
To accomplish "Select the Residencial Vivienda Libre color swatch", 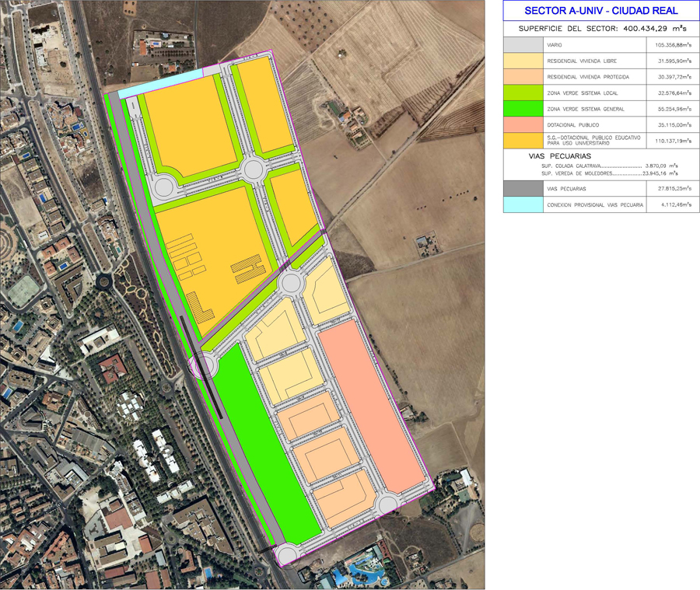I will (523, 61).
